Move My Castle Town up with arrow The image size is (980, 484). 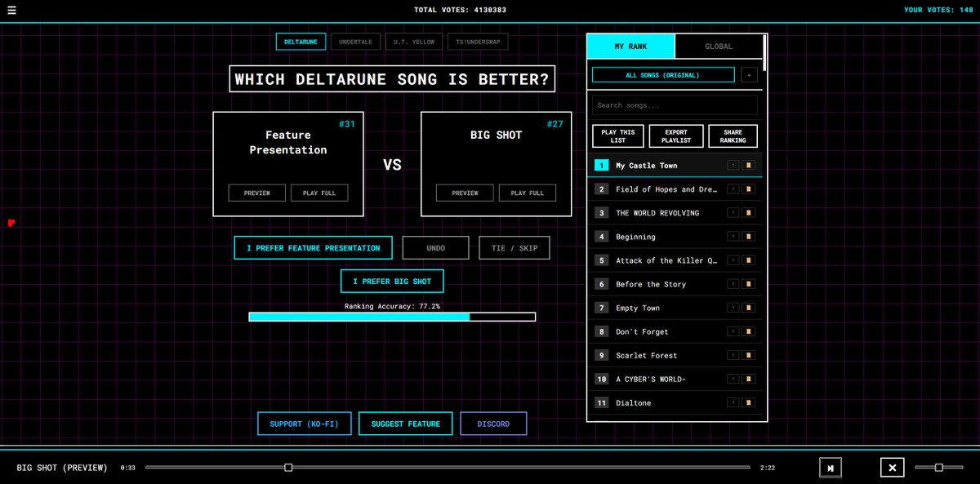[x=733, y=166]
